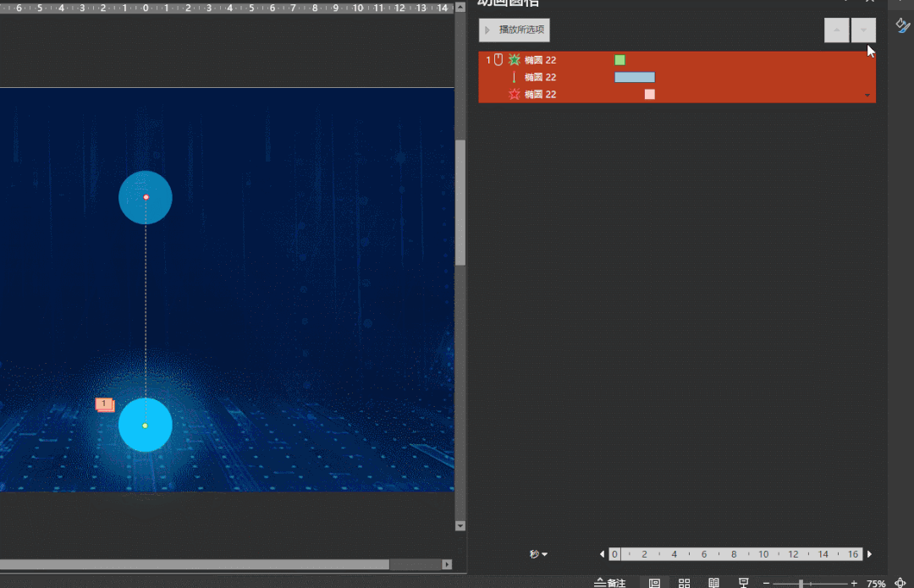Click the zoom slider handle
The height and width of the screenshot is (588, 914).
(x=801, y=583)
